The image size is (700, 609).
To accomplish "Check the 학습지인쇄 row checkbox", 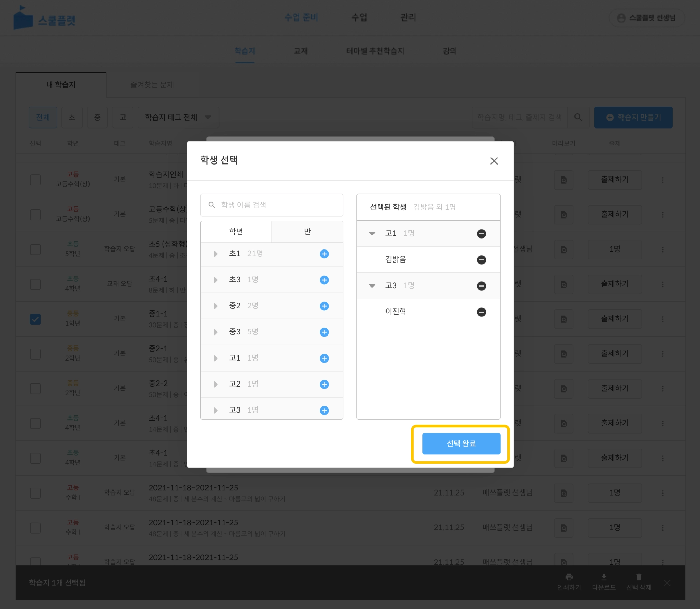I will 35,180.
